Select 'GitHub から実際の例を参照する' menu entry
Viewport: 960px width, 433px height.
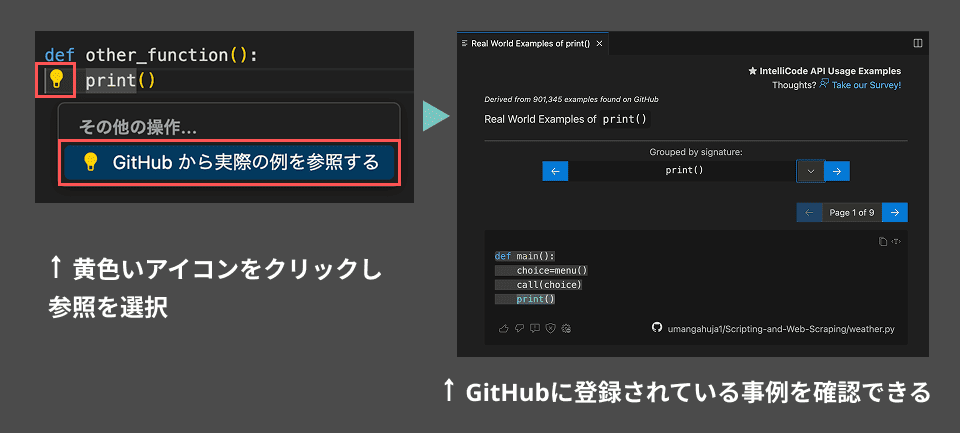(x=230, y=162)
